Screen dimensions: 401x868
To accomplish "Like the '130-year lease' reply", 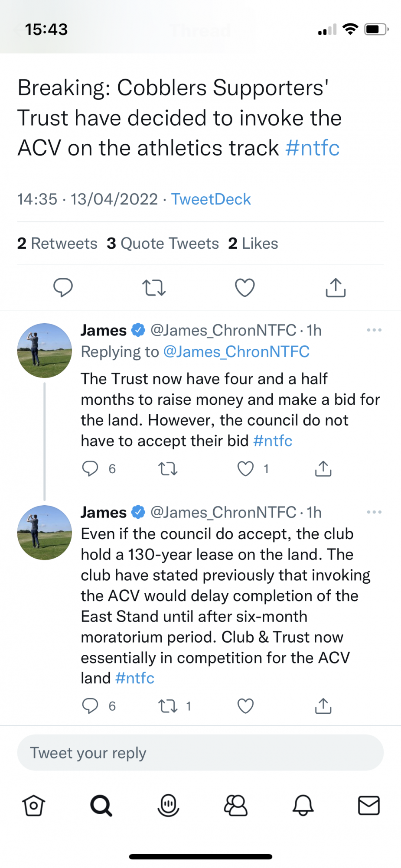I will (x=245, y=706).
